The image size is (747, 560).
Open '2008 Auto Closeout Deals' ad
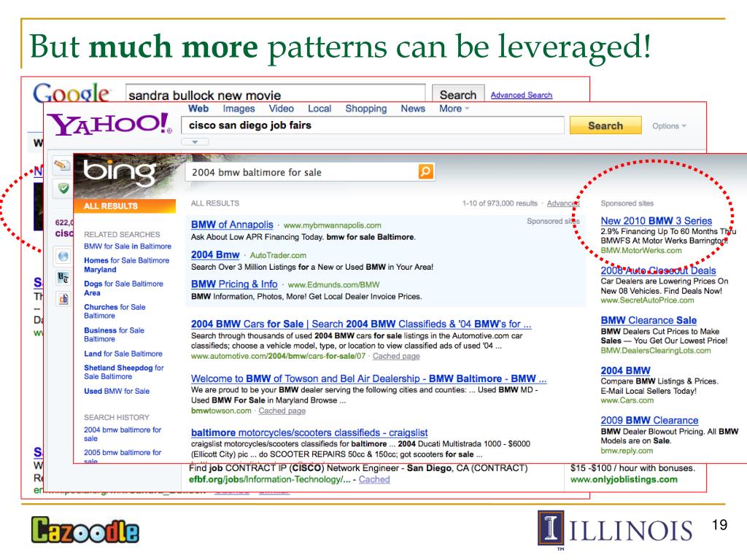(659, 271)
